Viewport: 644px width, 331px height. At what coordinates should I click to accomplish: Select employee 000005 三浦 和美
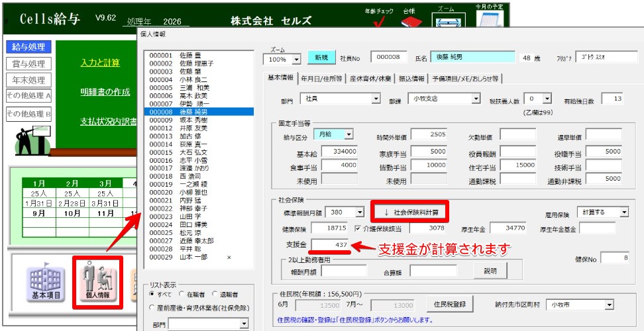point(199,87)
